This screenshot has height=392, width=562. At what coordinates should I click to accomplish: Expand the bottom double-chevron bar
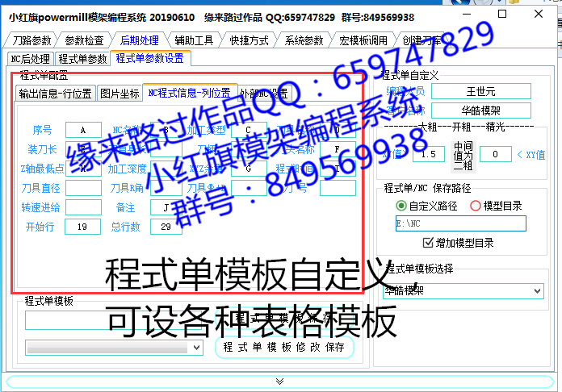click(x=280, y=382)
